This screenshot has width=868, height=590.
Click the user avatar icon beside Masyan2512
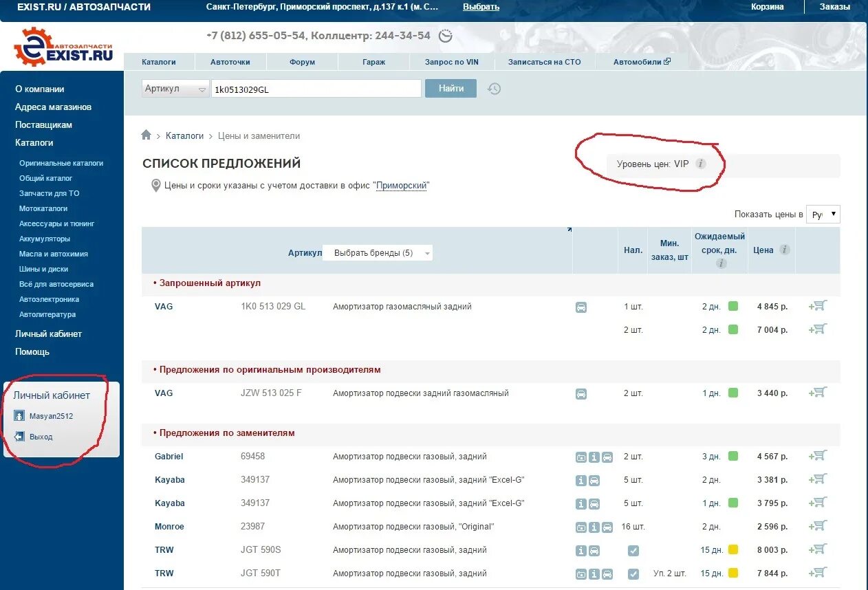point(19,416)
